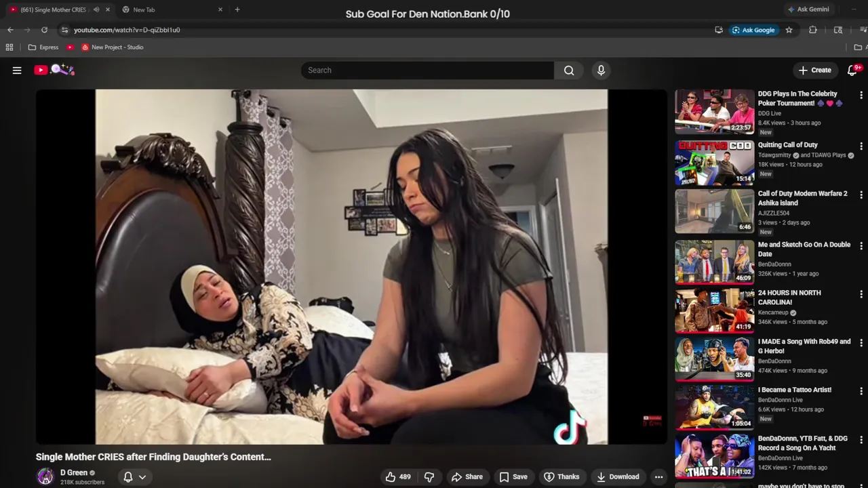Open Call of Duty Ashika island thumbnail
Screen dimensions: 868x488
714,211
